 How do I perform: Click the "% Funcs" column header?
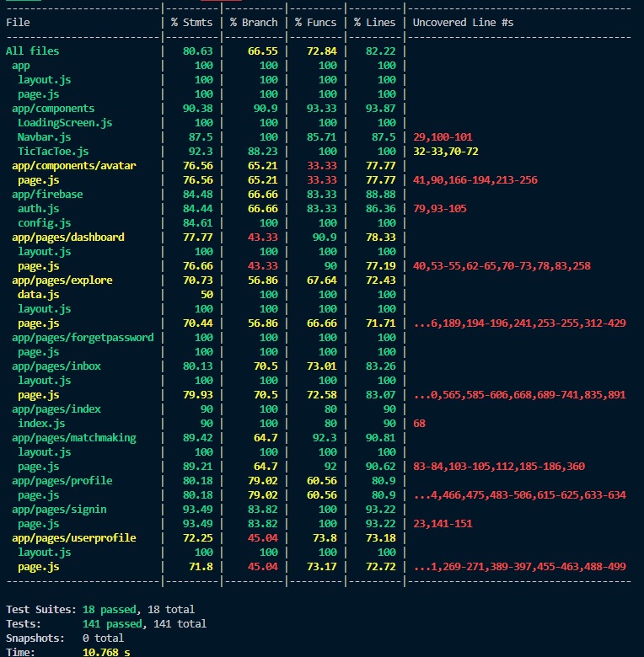click(x=316, y=23)
